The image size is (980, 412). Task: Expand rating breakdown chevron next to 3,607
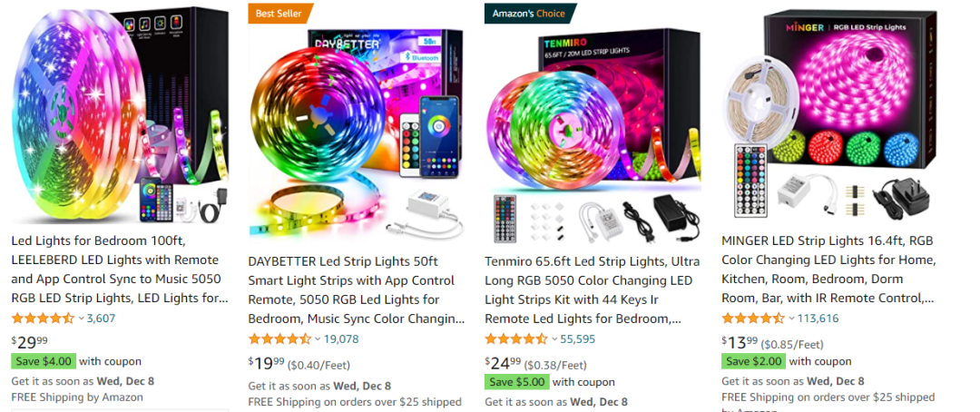click(82, 319)
